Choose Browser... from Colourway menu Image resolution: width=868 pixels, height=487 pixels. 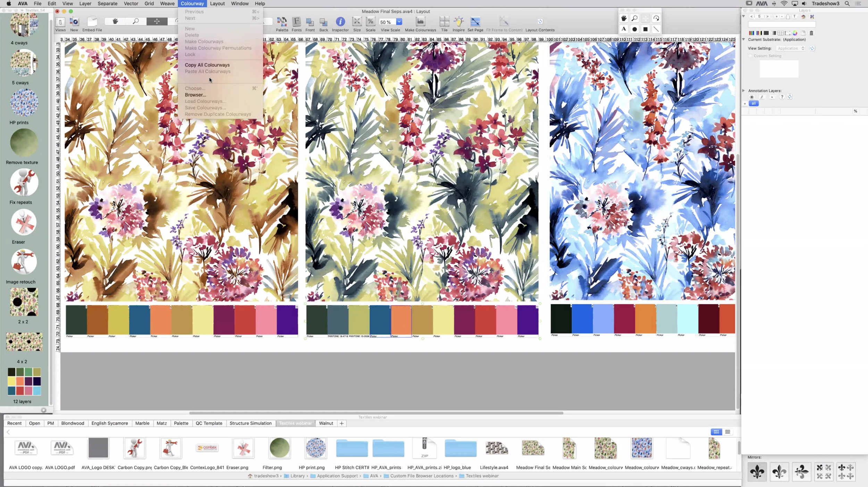195,95
